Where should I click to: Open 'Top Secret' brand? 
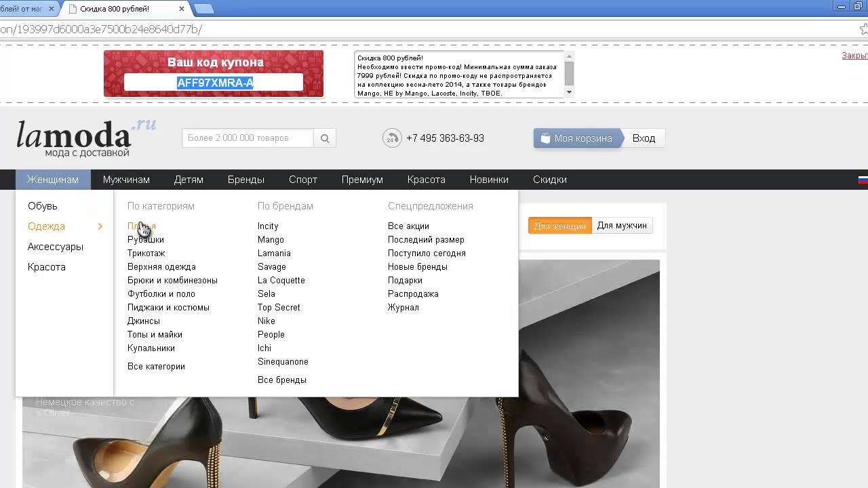279,308
